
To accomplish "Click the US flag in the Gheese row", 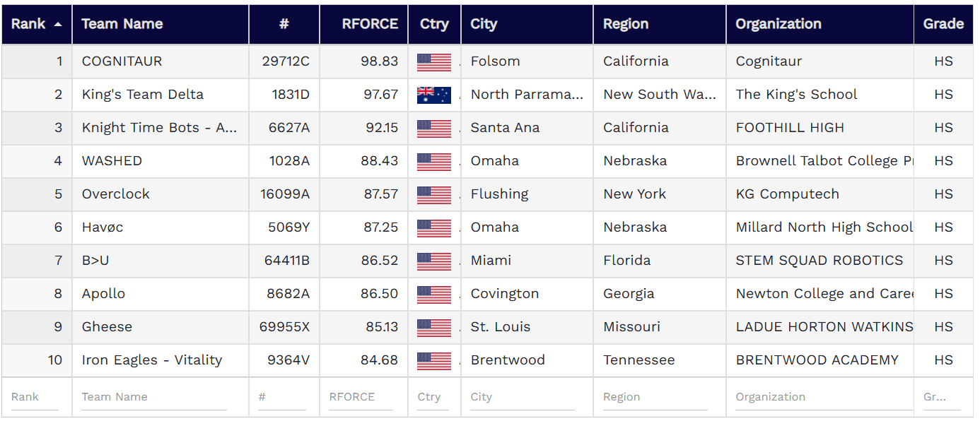I will coord(433,327).
